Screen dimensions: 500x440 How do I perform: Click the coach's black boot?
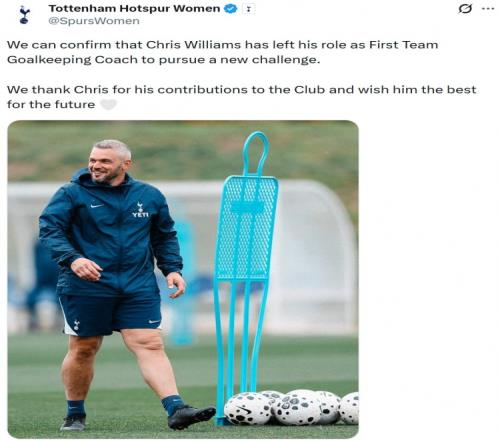coord(191,417)
